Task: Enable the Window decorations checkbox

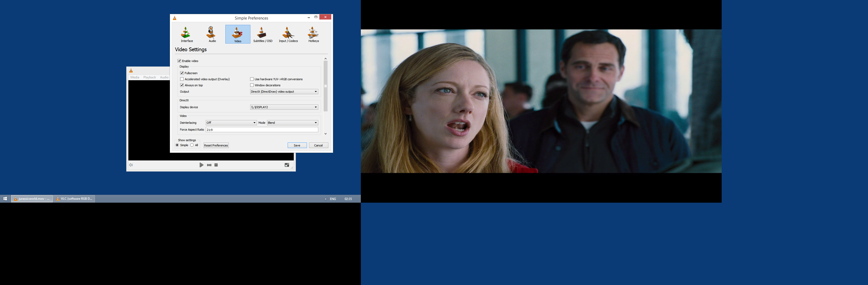Action: 252,85
